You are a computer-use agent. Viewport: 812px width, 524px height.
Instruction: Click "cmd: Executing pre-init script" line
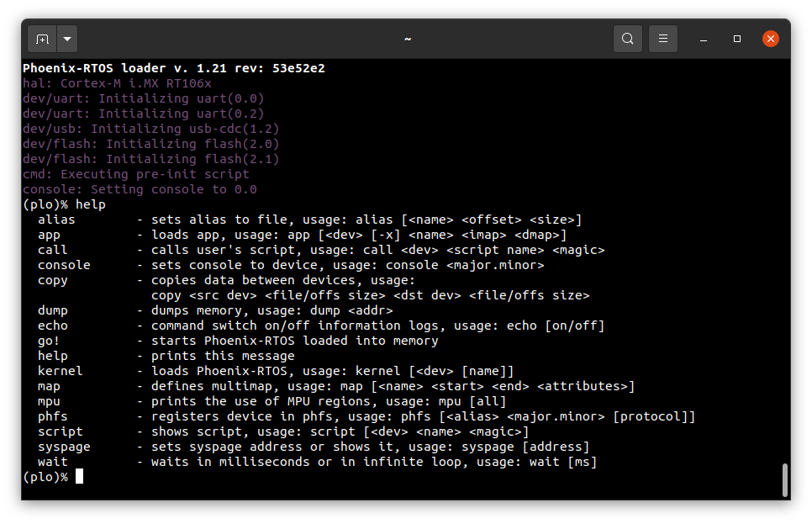(x=136, y=174)
